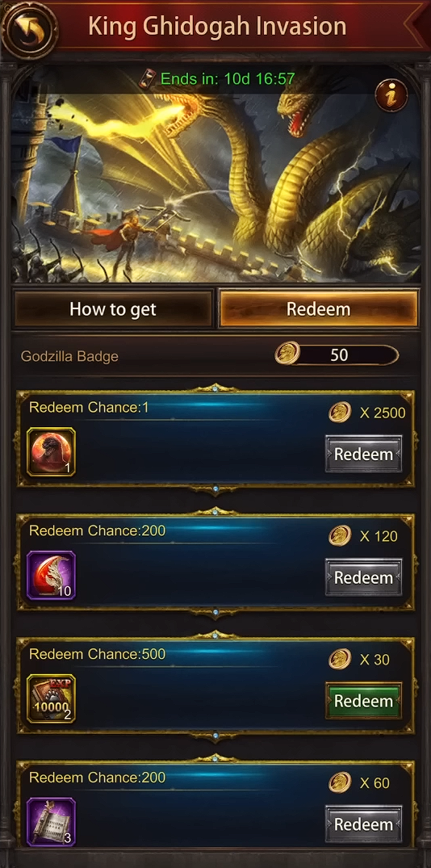Tap badge coin icon beside X 2500

(x=340, y=413)
